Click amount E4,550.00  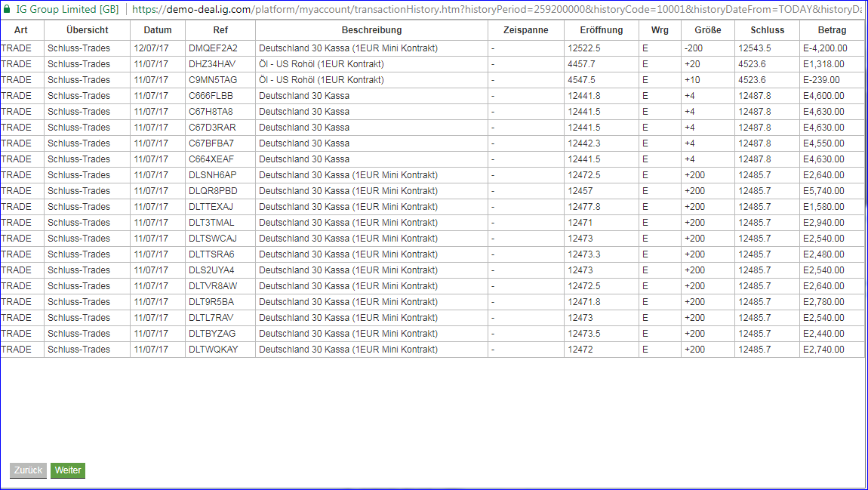pos(823,143)
